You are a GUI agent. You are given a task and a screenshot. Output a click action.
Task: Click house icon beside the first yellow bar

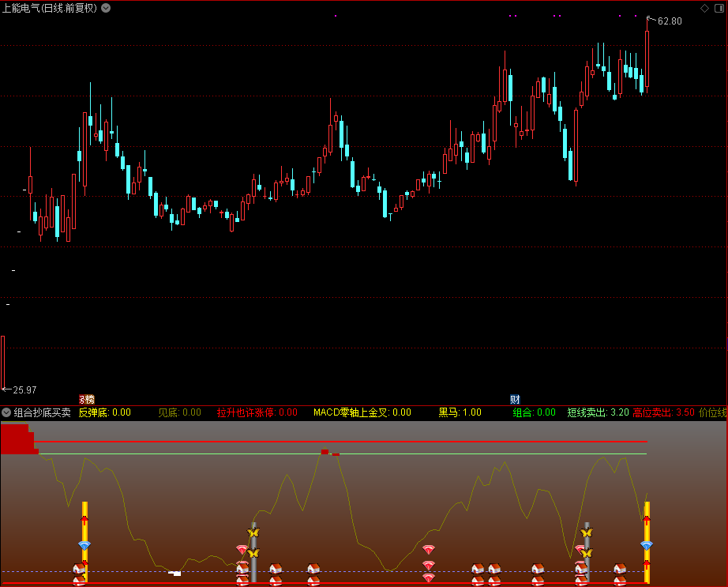[x=79, y=569]
